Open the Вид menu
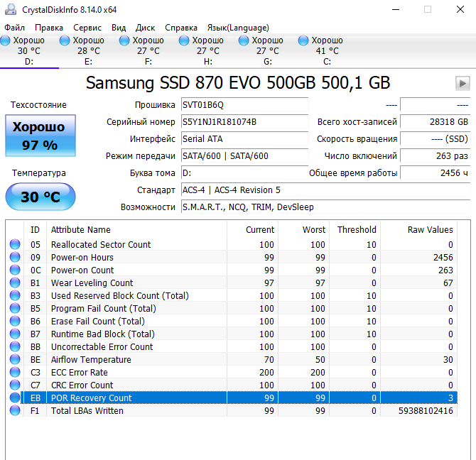 119,28
